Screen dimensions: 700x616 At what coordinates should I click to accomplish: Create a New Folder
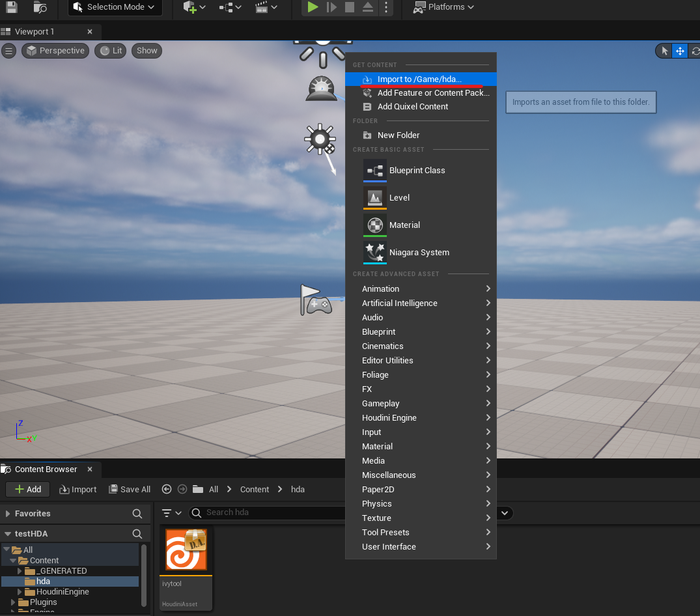(421, 135)
